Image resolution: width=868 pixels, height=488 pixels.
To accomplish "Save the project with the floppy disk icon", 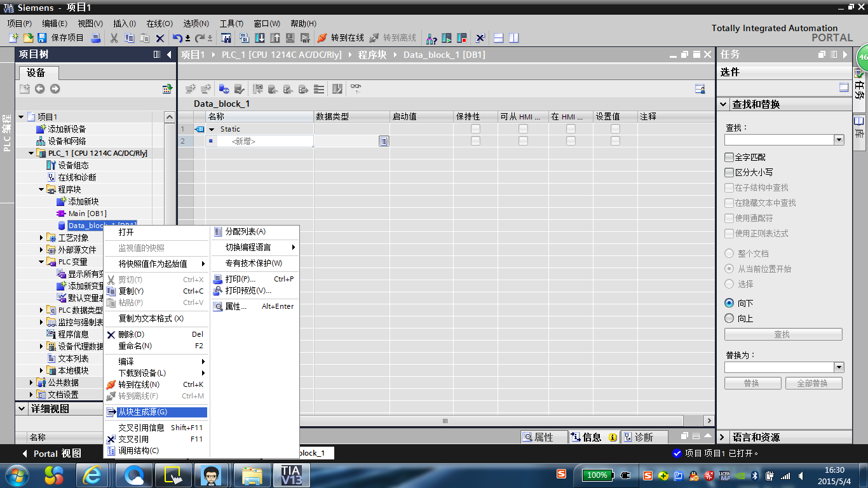I will click(x=42, y=38).
